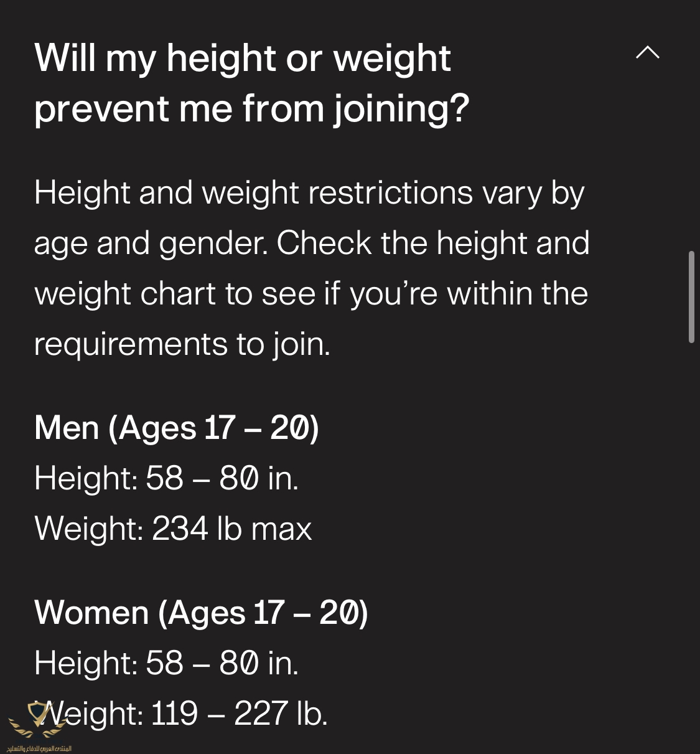Viewport: 700px width, 754px height.
Task: Click the "requirements to join." text line
Action: pos(182,344)
